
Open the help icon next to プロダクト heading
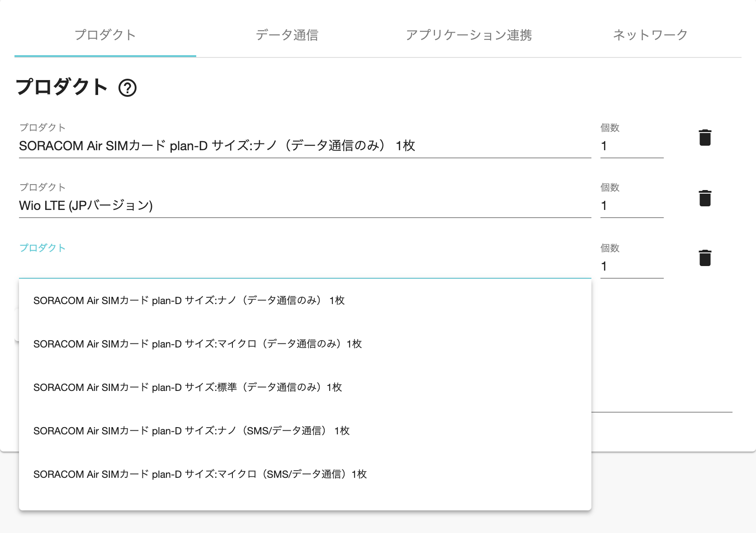pos(128,88)
